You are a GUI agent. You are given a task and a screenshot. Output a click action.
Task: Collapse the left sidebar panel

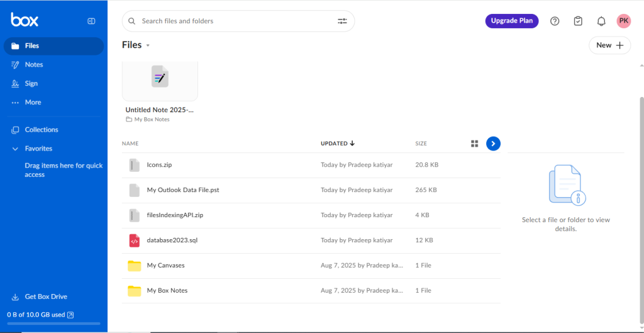[x=91, y=21]
